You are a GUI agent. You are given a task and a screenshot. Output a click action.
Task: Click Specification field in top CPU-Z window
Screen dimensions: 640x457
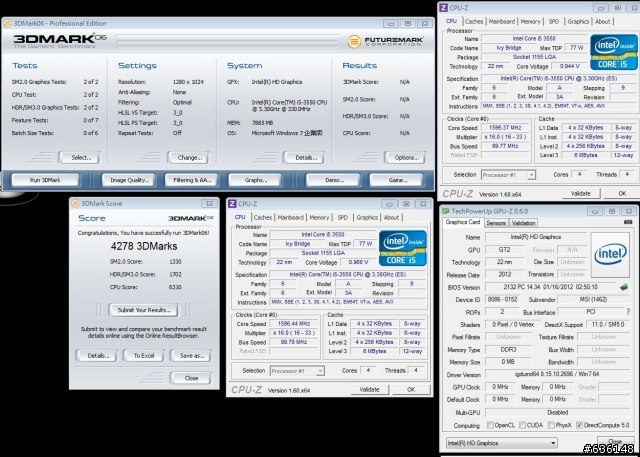pos(559,78)
